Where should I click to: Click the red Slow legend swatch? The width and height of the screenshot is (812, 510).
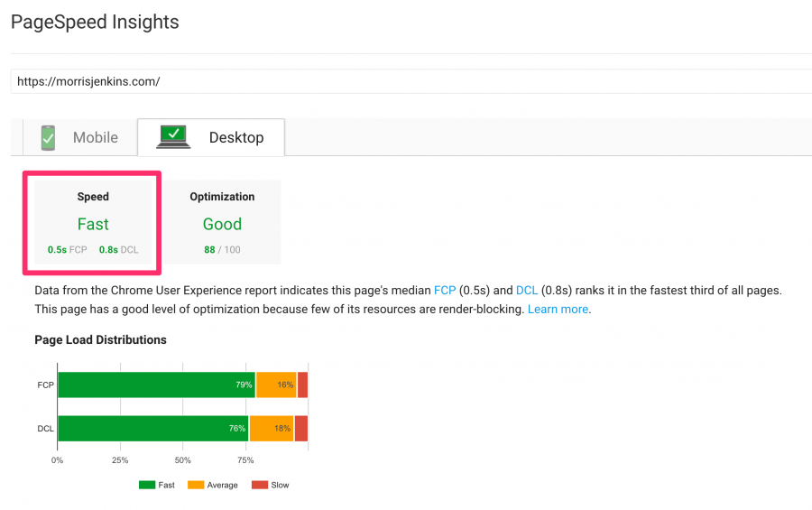coord(260,485)
